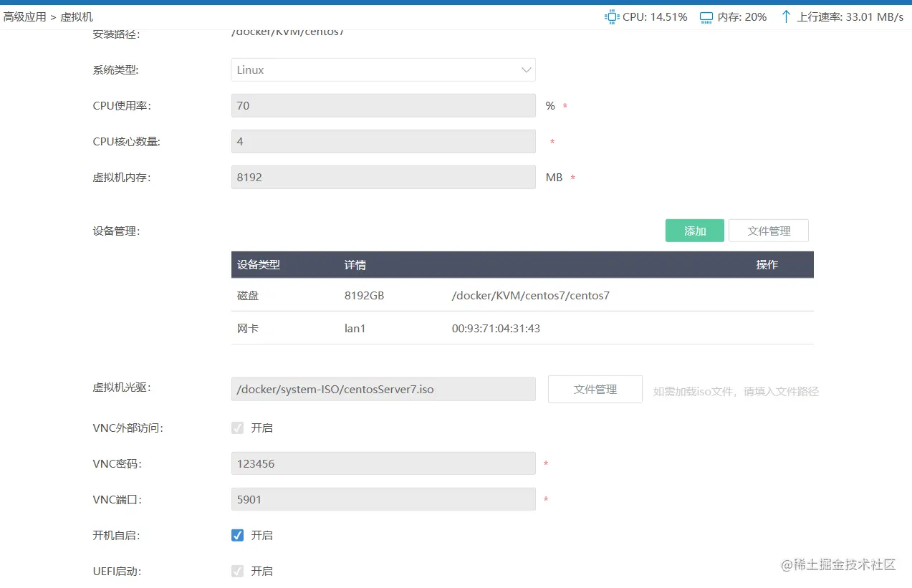Click the MAC address 00:93:71:04:31:43
The height and width of the screenshot is (588, 912).
click(496, 328)
